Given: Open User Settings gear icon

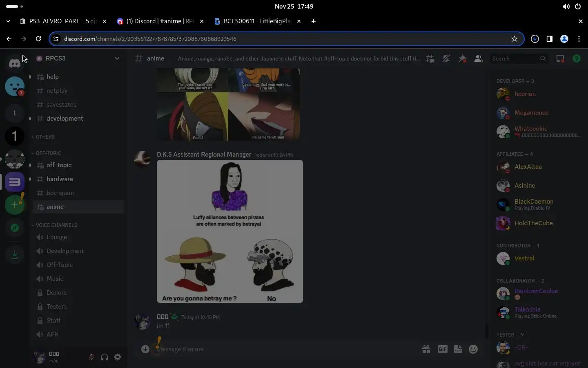Looking at the screenshot, I should click(118, 357).
